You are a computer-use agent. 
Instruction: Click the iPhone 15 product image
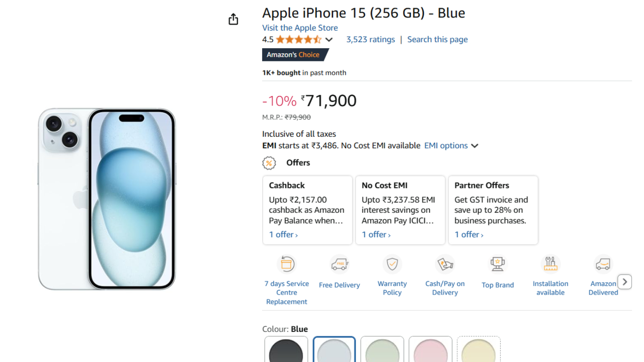pos(107,199)
